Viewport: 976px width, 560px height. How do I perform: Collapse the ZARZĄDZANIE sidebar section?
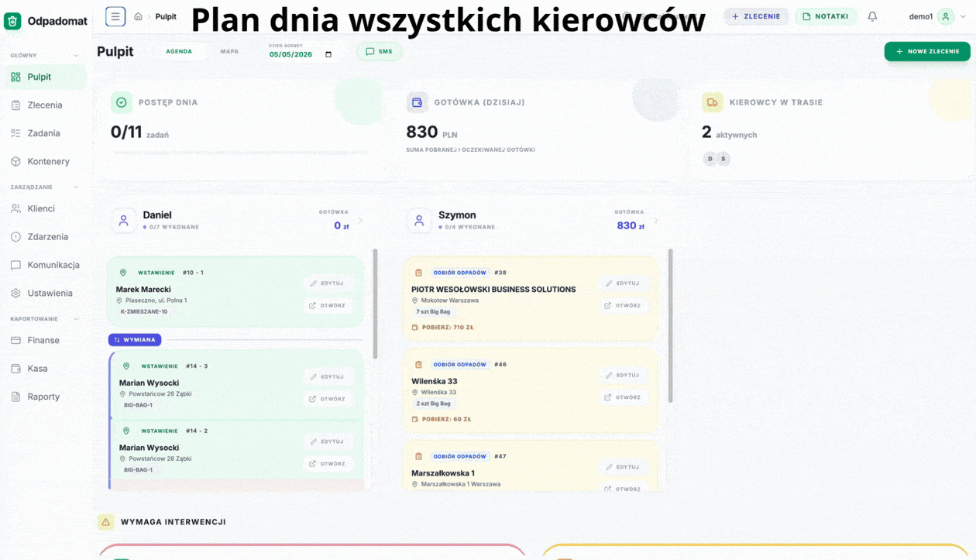pos(75,187)
